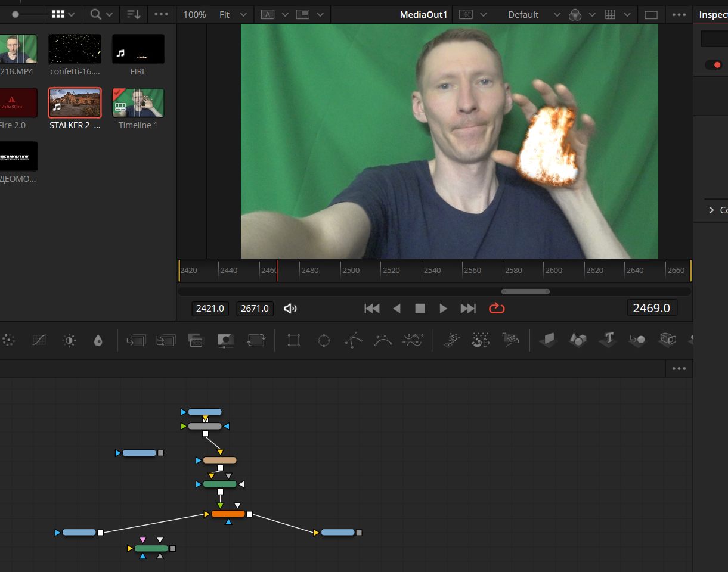Add a Rectangle mask tool
Screen dimensions: 728x572
coord(293,340)
